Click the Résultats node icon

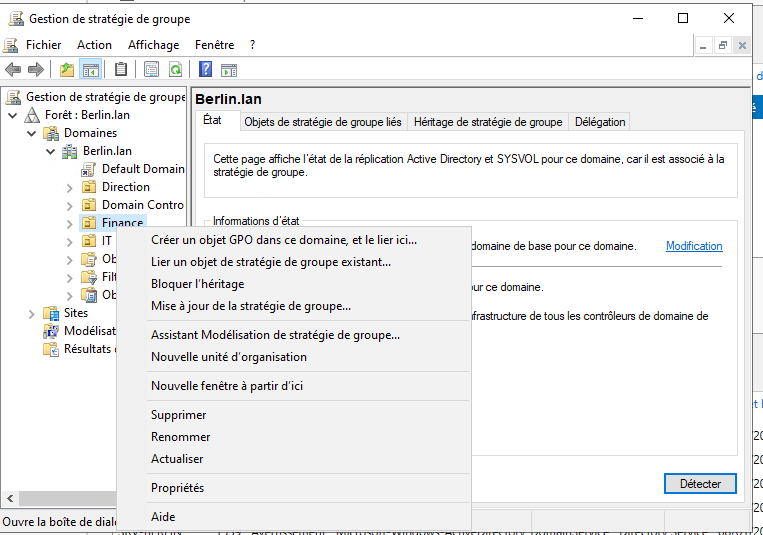click(51, 349)
